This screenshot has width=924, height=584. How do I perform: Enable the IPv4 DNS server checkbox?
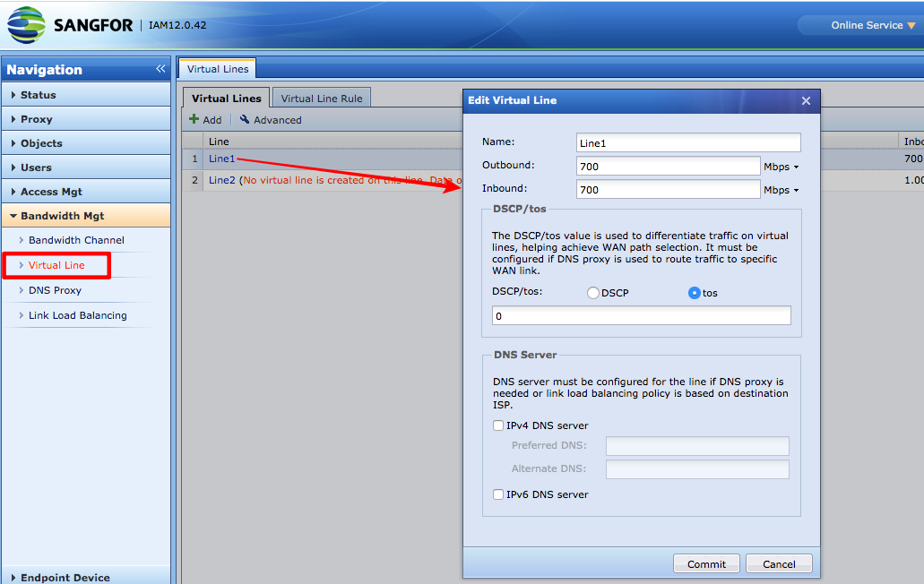pos(498,425)
